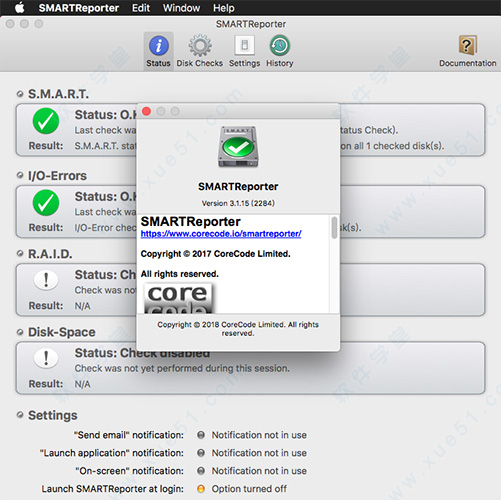Click the R.A.I.D. exclamation status icon
501x500 pixels.
tap(46, 280)
